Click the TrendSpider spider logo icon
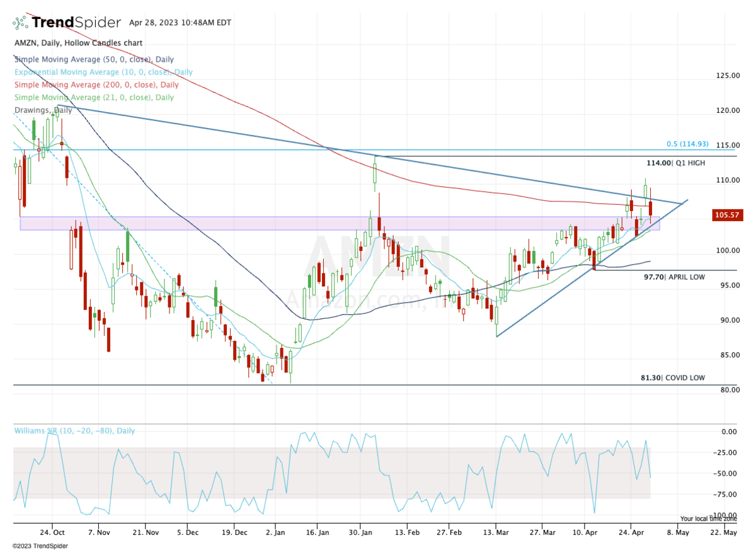The image size is (756, 552). pyautogui.click(x=21, y=23)
